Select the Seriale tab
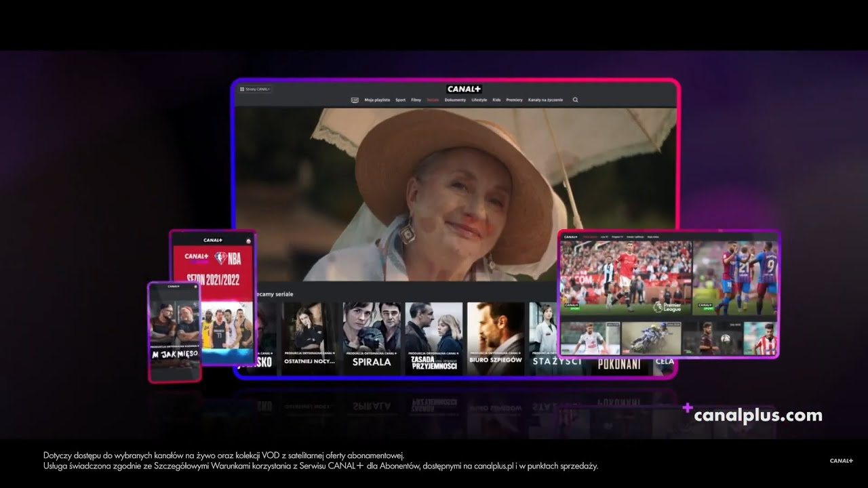This screenshot has width=868, height=488. click(x=433, y=100)
